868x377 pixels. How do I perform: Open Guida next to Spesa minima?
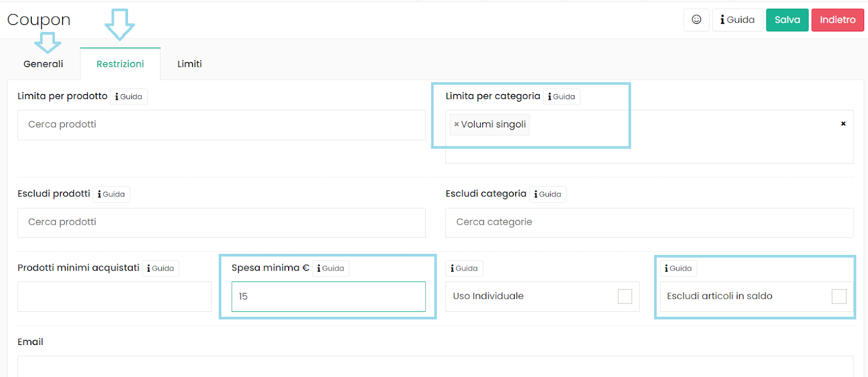click(x=330, y=269)
